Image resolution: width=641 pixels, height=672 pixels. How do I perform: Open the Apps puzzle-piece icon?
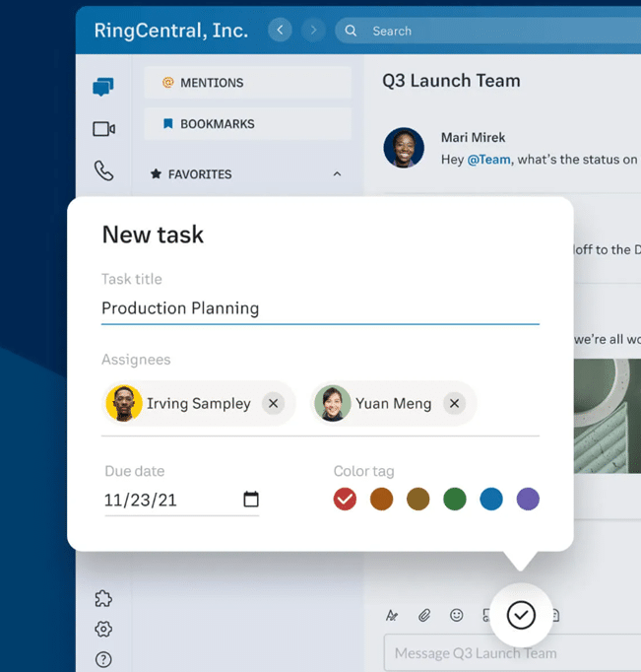[103, 598]
